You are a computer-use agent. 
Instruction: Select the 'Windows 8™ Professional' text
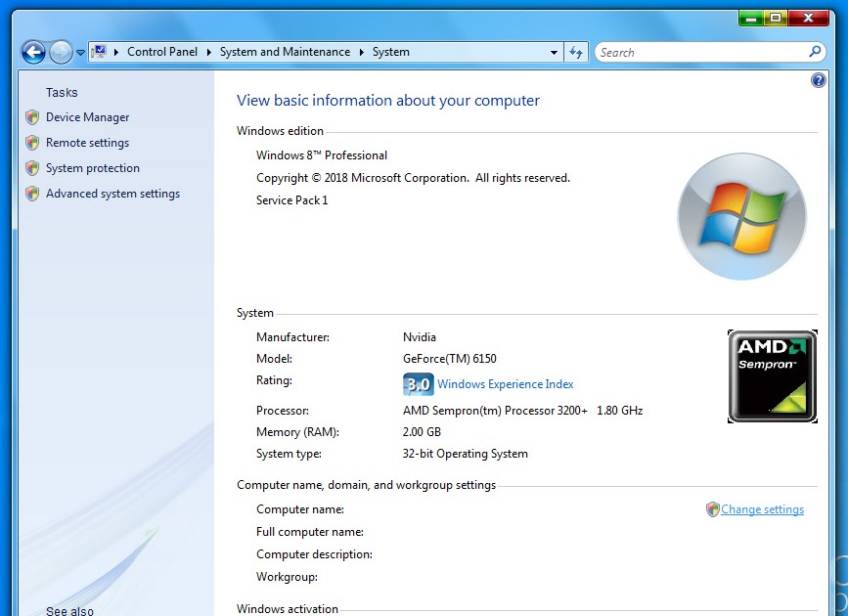322,155
